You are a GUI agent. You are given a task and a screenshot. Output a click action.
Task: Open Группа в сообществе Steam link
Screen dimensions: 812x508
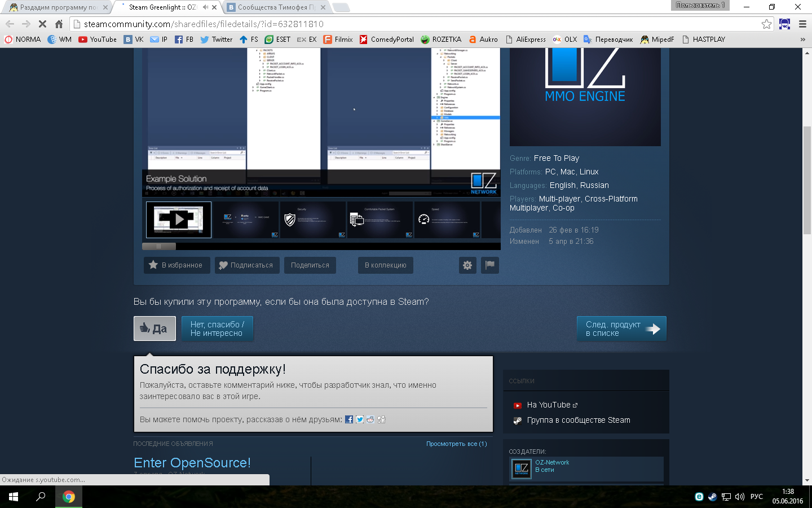click(579, 420)
